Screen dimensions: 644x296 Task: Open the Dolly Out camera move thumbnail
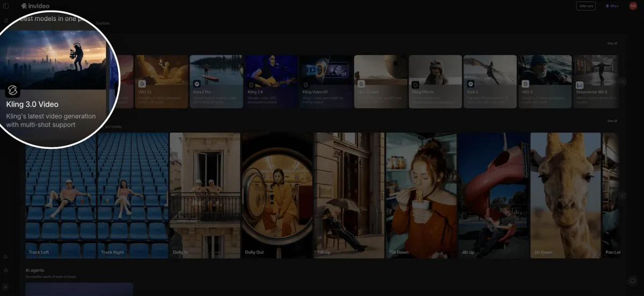pos(277,196)
